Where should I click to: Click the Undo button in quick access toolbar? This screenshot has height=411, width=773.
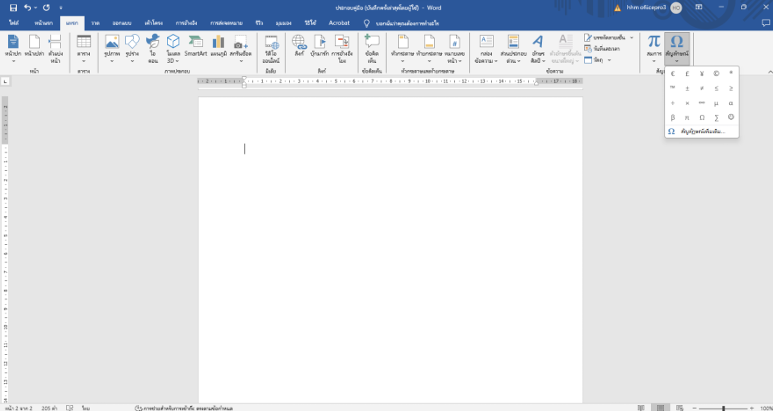28,7
